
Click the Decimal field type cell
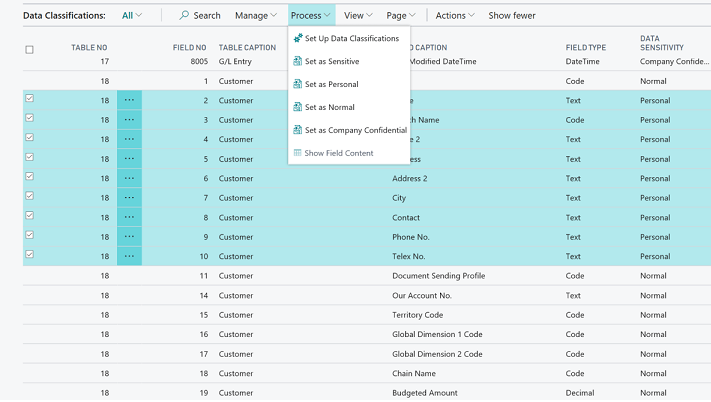point(580,393)
